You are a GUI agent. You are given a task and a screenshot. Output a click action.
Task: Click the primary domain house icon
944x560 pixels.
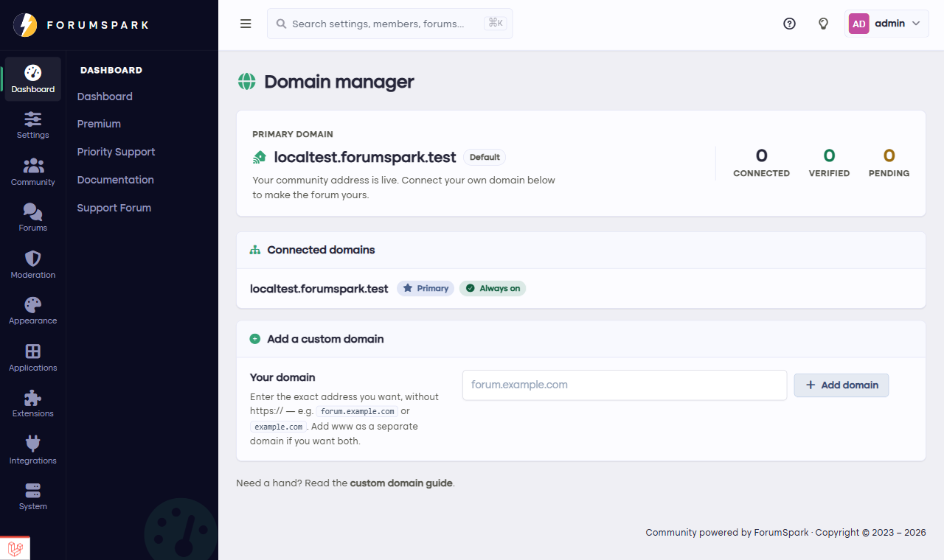coord(260,157)
